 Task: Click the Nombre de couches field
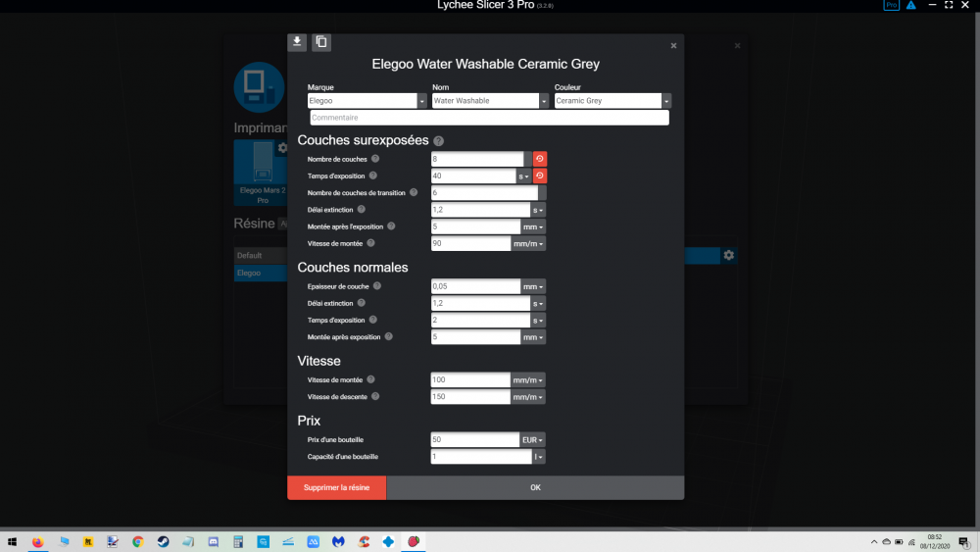click(x=477, y=159)
